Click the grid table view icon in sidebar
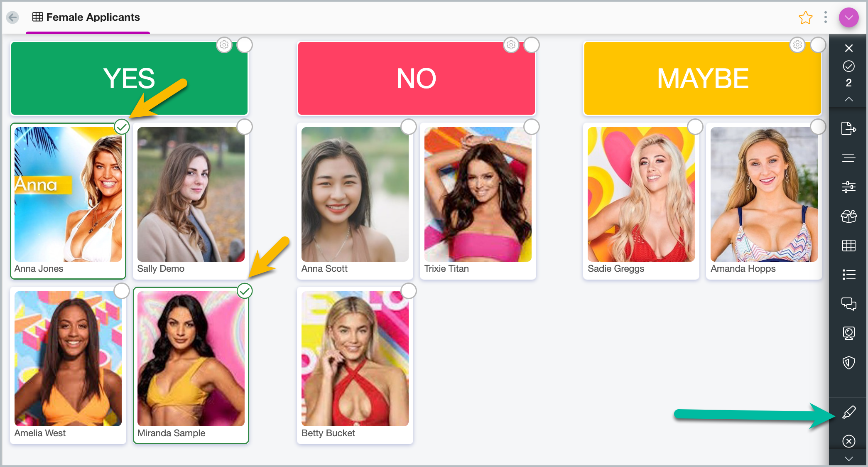Screen dimensions: 868x467 point(848,246)
